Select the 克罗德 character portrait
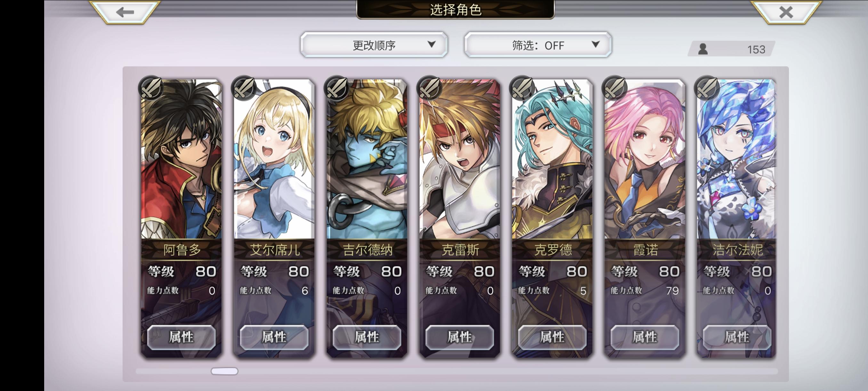Screen dimensions: 868x391 point(552,159)
